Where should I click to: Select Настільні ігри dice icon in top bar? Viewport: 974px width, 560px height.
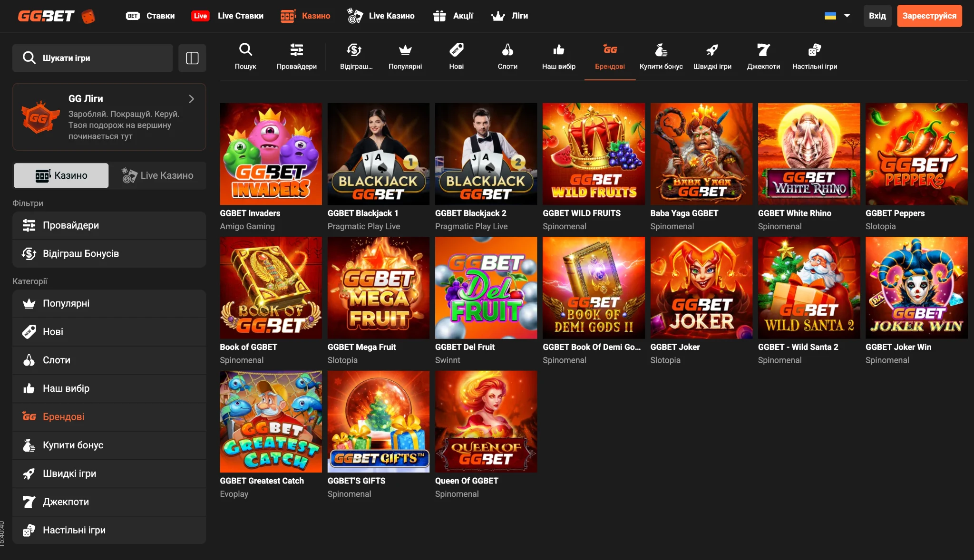point(815,49)
